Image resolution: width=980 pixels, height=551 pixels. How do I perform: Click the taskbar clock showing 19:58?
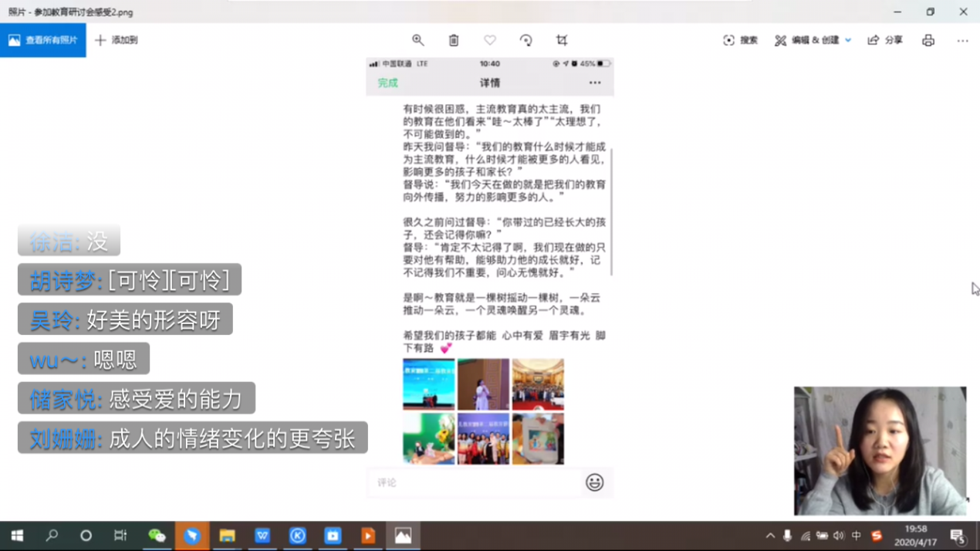coord(915,536)
